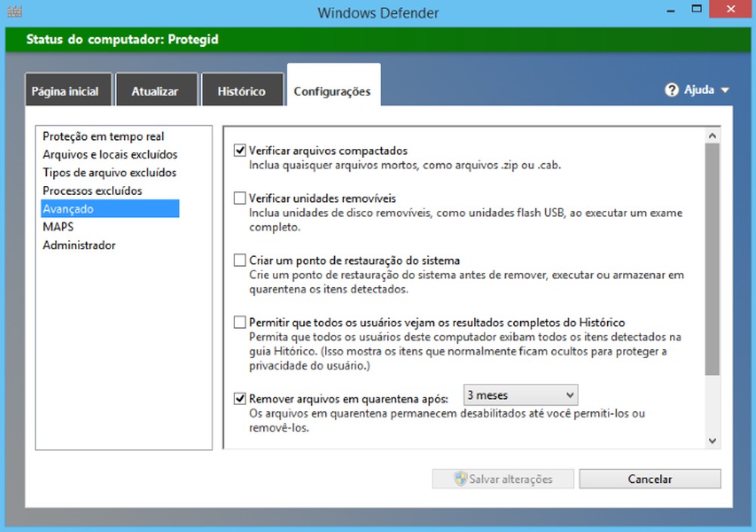The image size is (756, 532).
Task: Select Administrador in the sidebar
Action: (x=77, y=245)
